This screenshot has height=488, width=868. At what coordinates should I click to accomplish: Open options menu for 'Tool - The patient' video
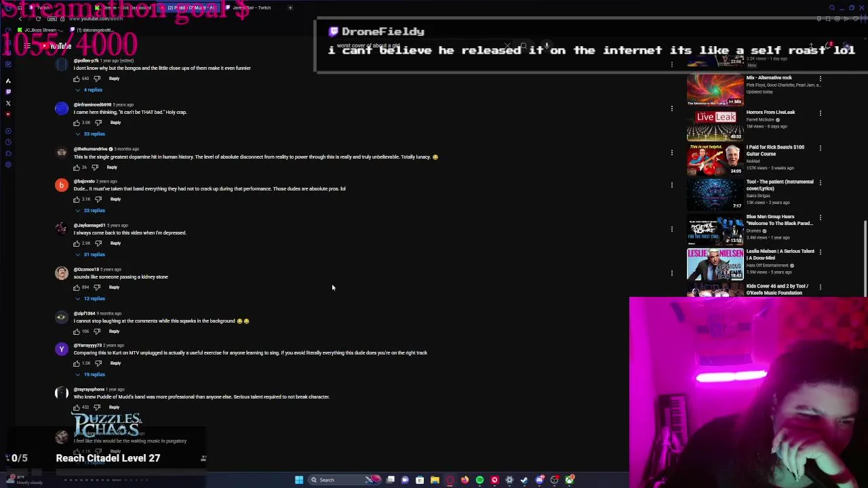coord(821,182)
